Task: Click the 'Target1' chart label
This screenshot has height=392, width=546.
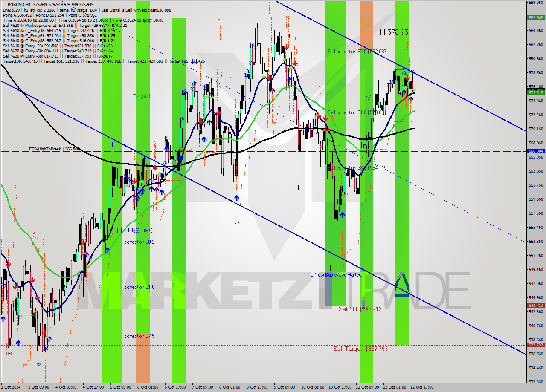Action: [141, 96]
